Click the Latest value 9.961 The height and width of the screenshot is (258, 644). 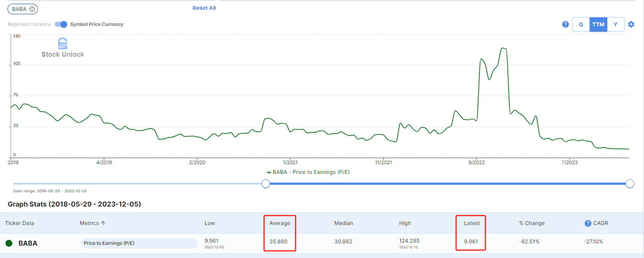(471, 241)
